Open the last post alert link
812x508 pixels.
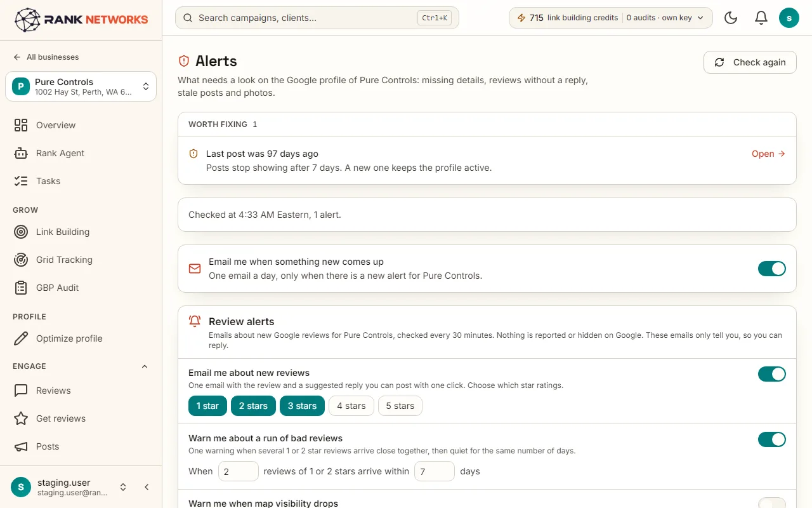coord(768,154)
